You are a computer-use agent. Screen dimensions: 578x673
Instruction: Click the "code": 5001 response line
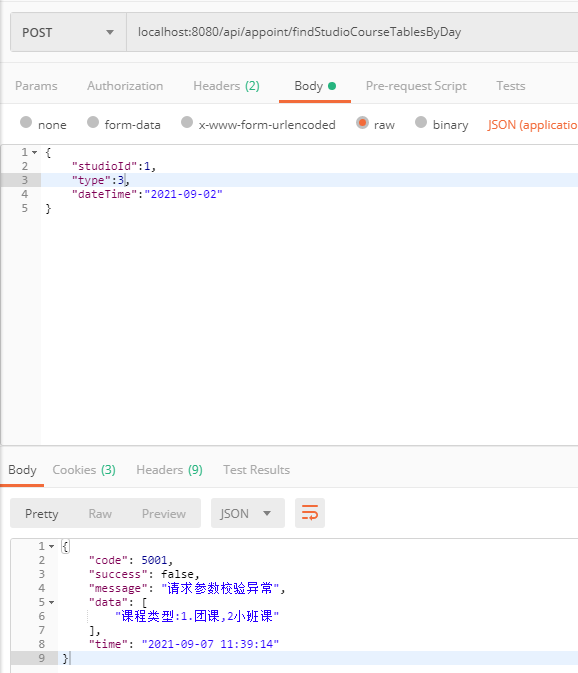click(130, 560)
